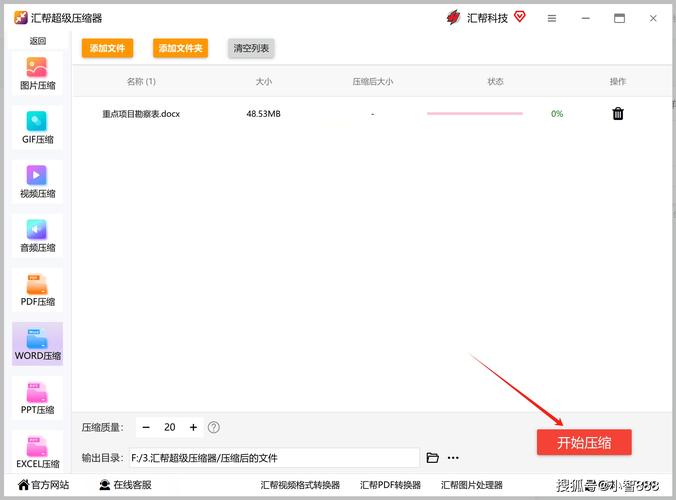Open the compression quality help icon
The height and width of the screenshot is (500, 676).
[x=213, y=427]
